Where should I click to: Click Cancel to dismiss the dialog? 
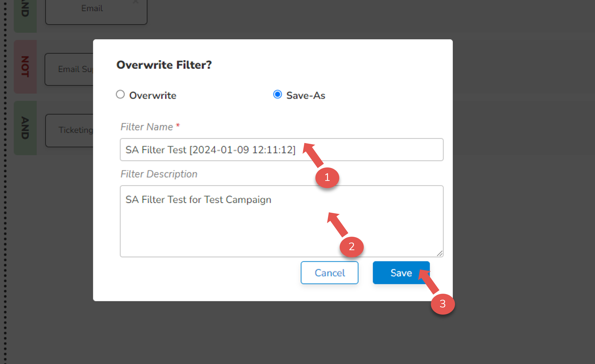(329, 273)
